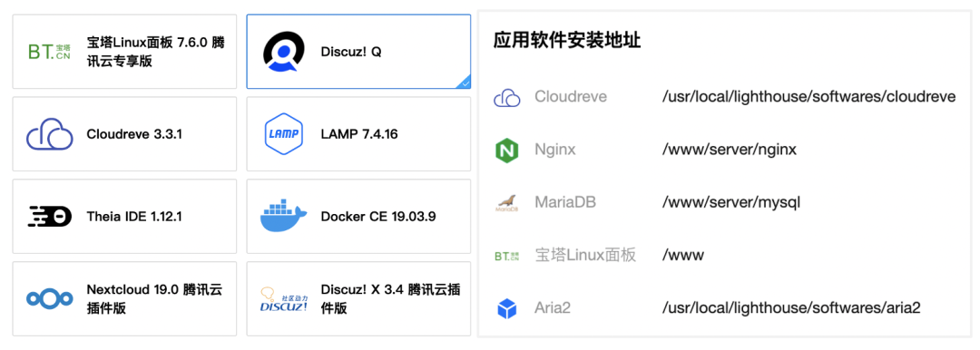The image size is (980, 350).
Task: Click the /www/server/nginx path
Action: (729, 150)
